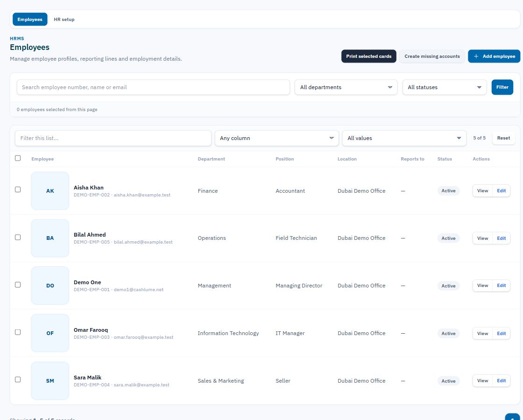
Task: Click the AK avatar tile
Action: (x=50, y=191)
